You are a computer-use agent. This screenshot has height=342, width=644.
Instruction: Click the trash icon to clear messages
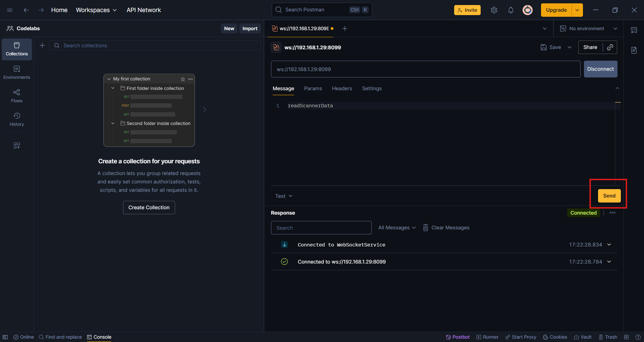point(425,228)
